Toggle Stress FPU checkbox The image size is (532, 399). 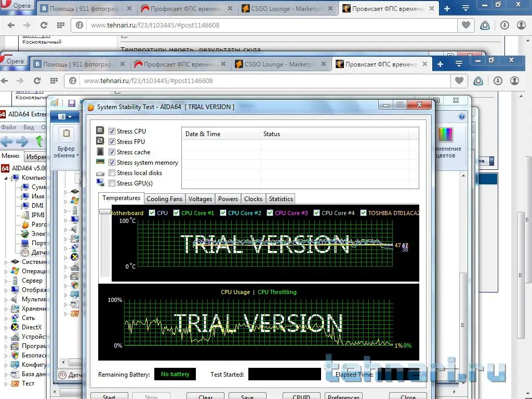pos(112,141)
